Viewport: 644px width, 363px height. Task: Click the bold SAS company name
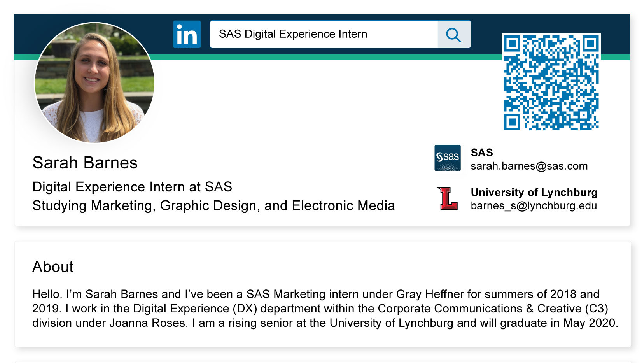(x=482, y=153)
